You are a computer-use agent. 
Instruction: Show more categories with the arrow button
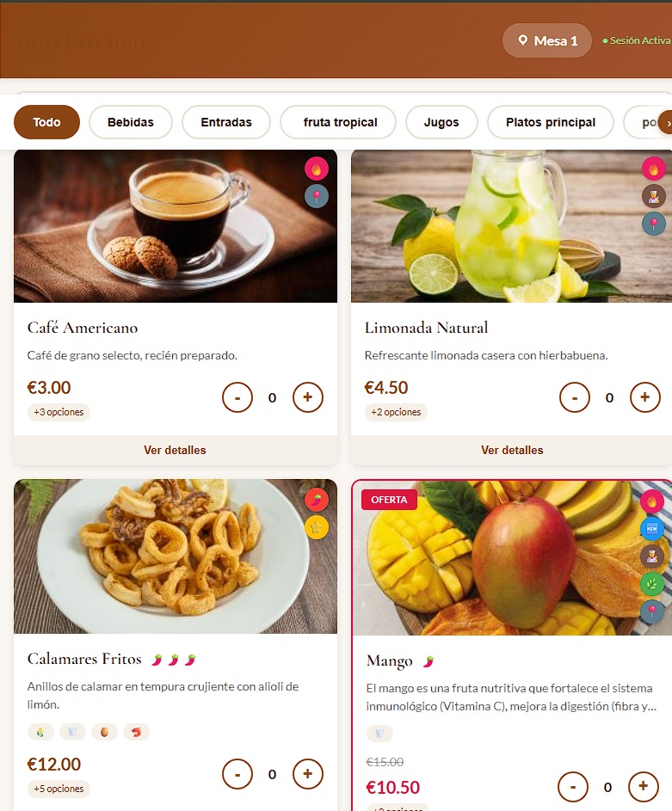tap(666, 122)
